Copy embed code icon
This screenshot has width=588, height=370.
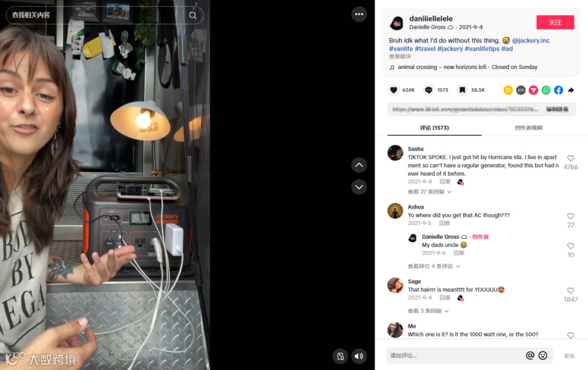(520, 90)
